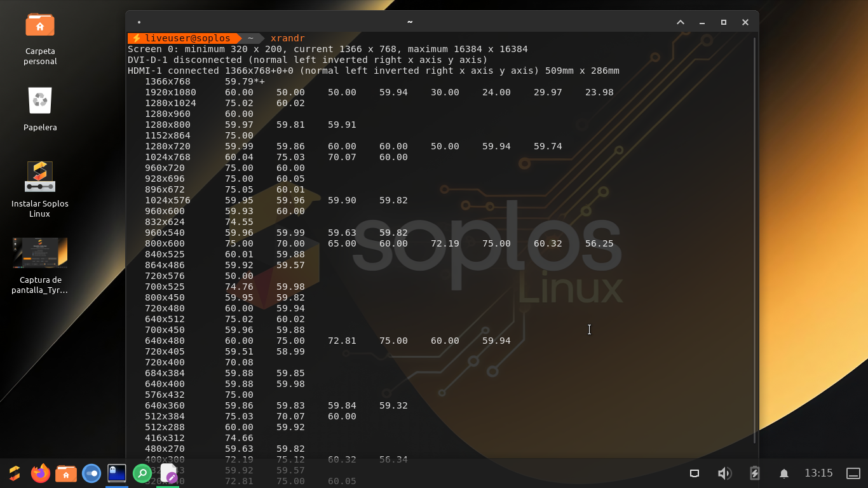Click the terminal's up-arrow titlebar button
The height and width of the screenshot is (488, 868).
point(681,22)
